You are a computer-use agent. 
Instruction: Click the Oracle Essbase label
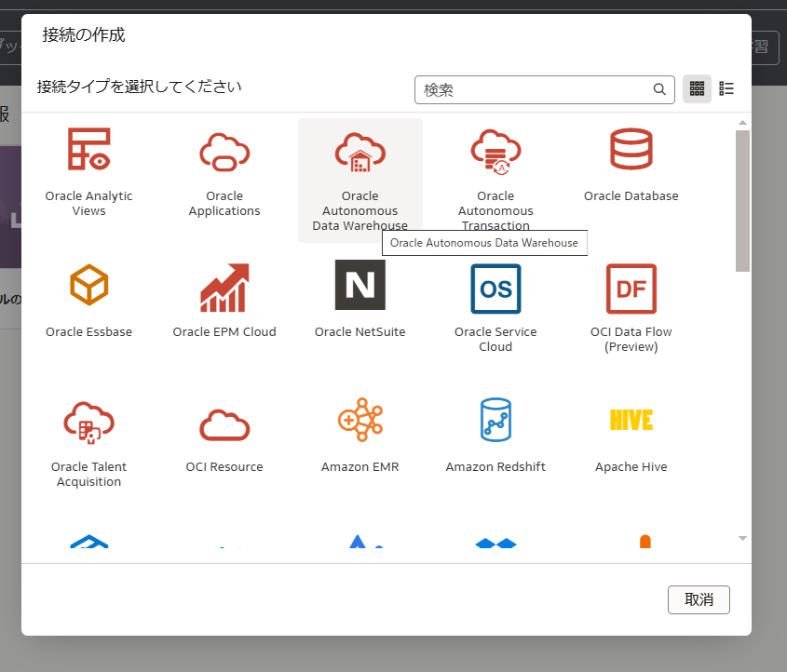tap(88, 332)
